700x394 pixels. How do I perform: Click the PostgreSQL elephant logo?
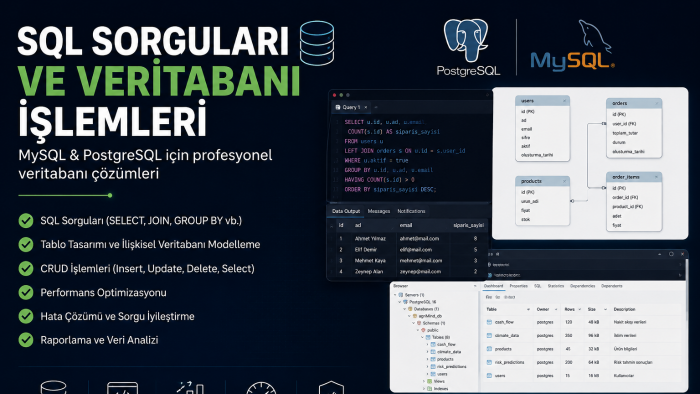click(x=466, y=41)
